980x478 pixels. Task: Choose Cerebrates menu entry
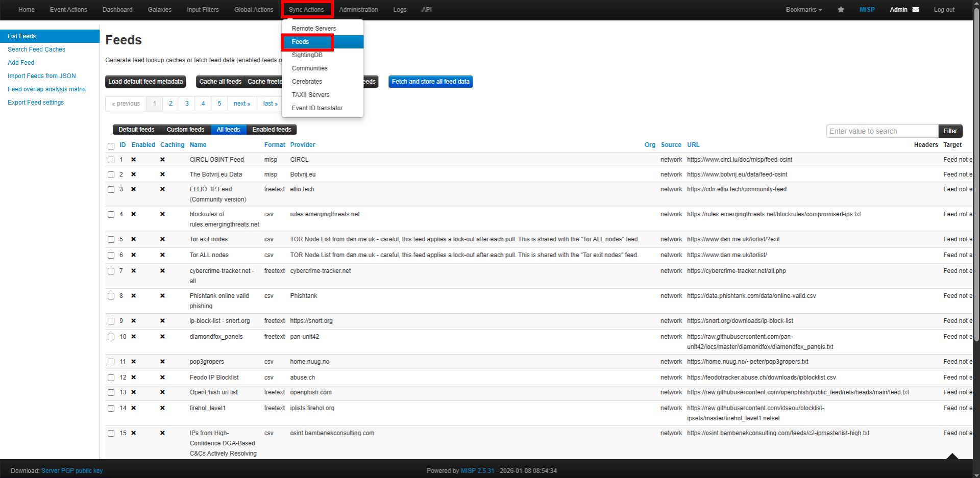pyautogui.click(x=323, y=82)
